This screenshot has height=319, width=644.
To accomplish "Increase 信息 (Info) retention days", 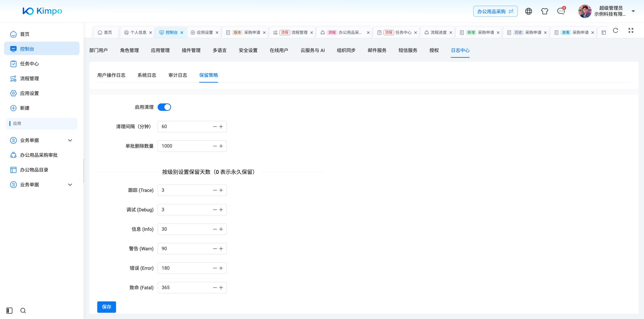I will pyautogui.click(x=221, y=229).
